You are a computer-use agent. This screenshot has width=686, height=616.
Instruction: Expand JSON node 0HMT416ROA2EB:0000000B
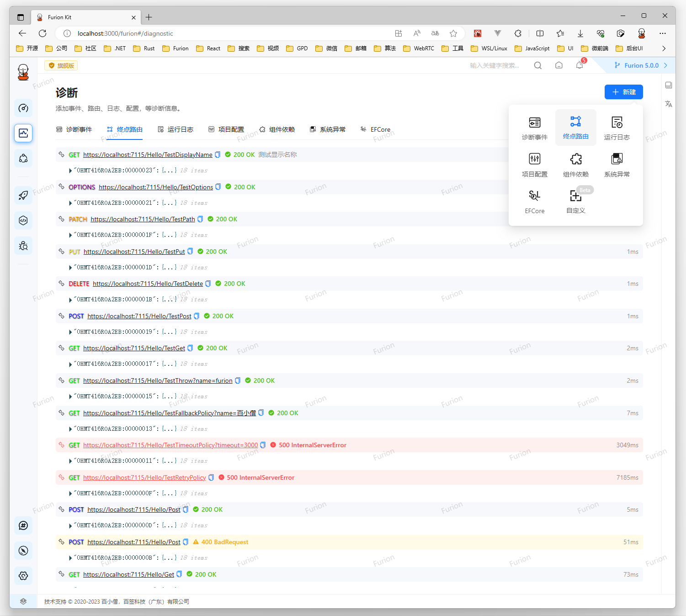[x=70, y=558]
